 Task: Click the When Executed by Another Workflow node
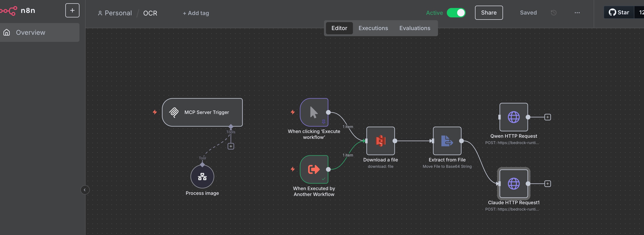314,169
